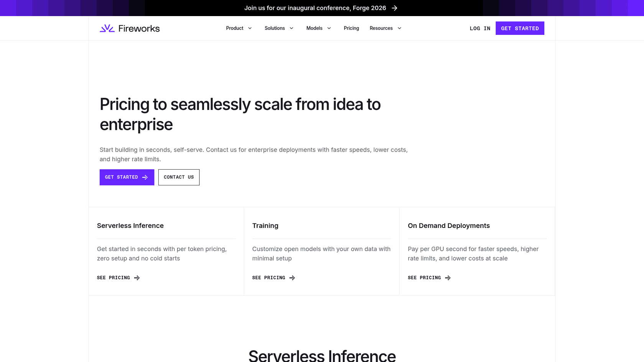Click the Pricing to seamlessly scale headline
Viewport: 644px width, 362px height.
240,114
